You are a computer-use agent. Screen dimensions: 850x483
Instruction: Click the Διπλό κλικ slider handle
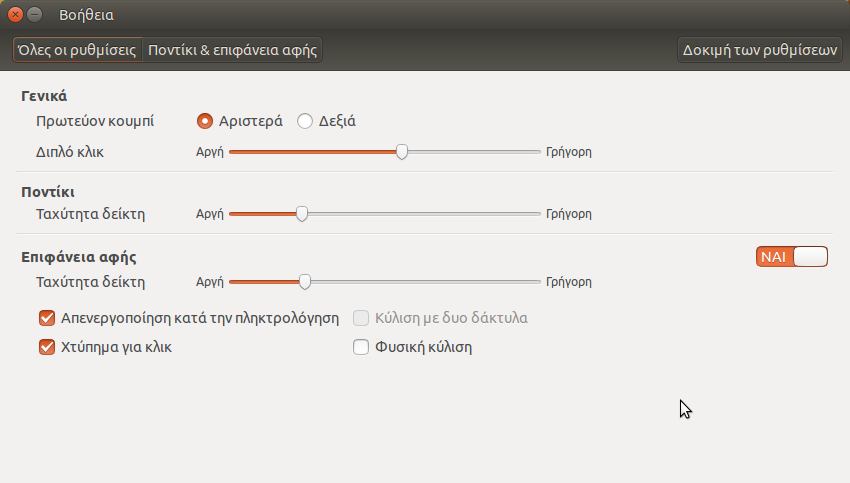(402, 152)
